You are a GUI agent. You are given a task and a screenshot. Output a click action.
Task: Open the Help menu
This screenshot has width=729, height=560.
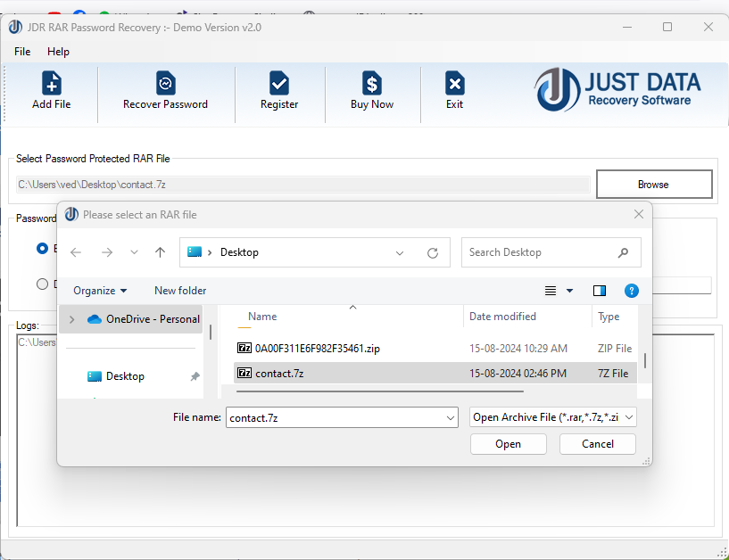(59, 52)
